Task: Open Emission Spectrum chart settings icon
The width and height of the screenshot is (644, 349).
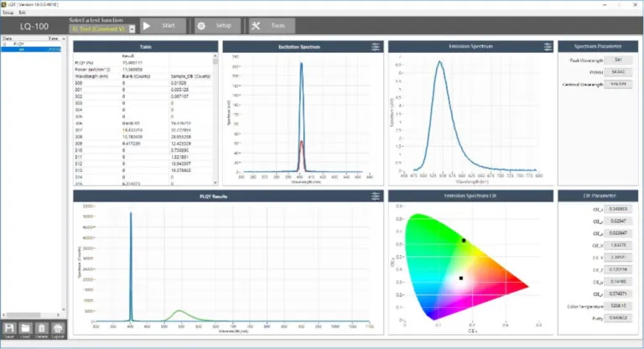Action: [548, 47]
